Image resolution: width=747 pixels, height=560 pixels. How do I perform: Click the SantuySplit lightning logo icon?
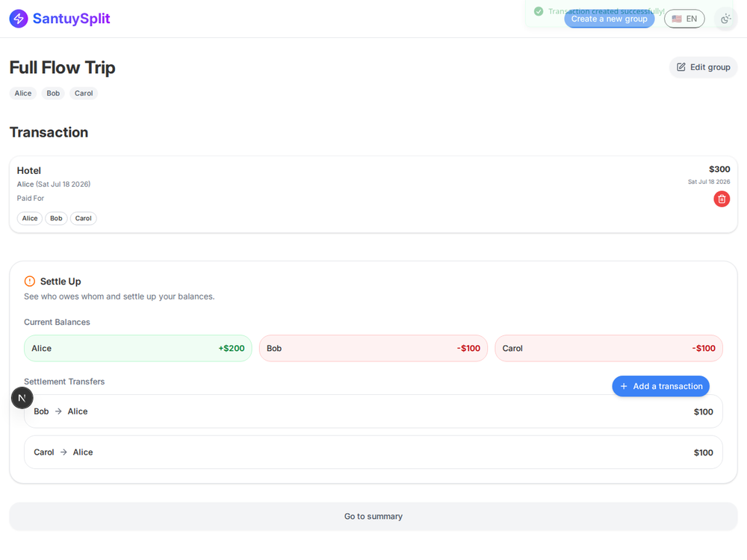tap(19, 19)
